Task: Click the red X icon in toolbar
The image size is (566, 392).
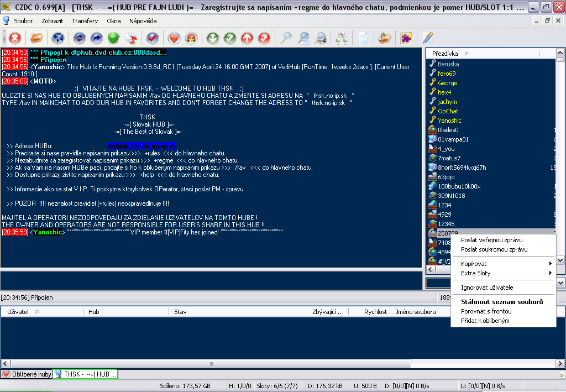Action: [x=15, y=38]
